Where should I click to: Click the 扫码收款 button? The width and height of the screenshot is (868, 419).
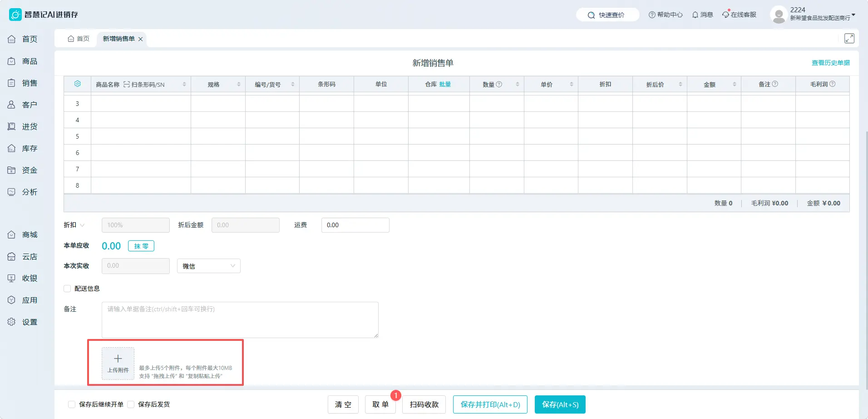pyautogui.click(x=424, y=404)
